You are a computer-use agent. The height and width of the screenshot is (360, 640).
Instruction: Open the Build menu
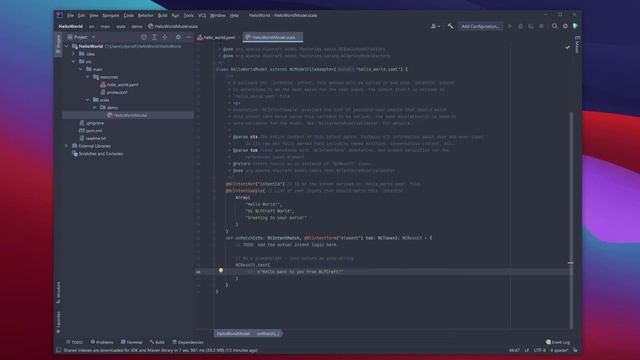point(162,16)
